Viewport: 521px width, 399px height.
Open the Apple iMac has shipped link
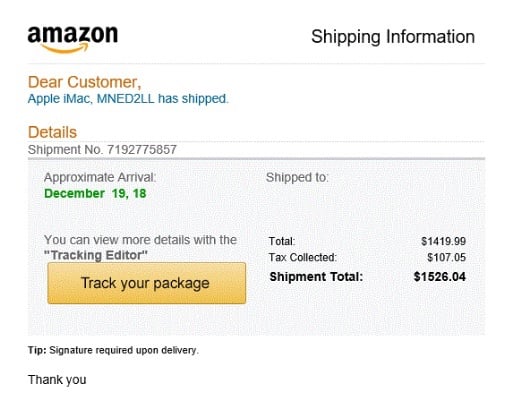click(x=128, y=99)
